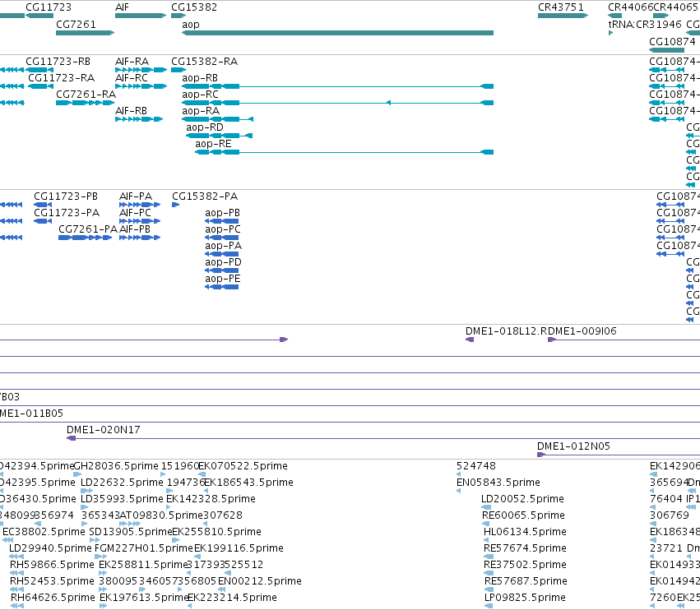Select transcript aop-RC
The image size is (700, 610).
tap(337, 103)
